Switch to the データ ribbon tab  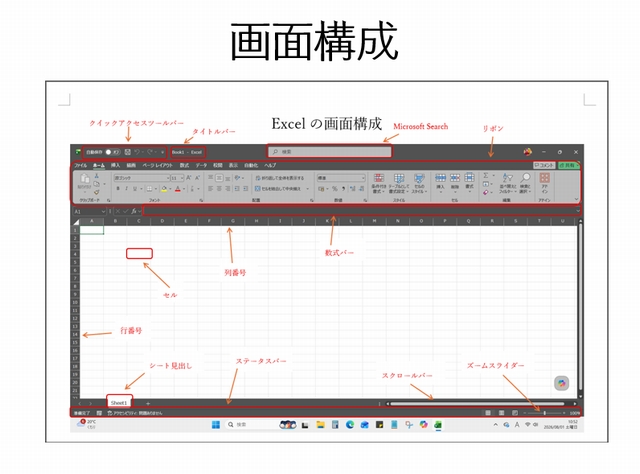point(201,165)
